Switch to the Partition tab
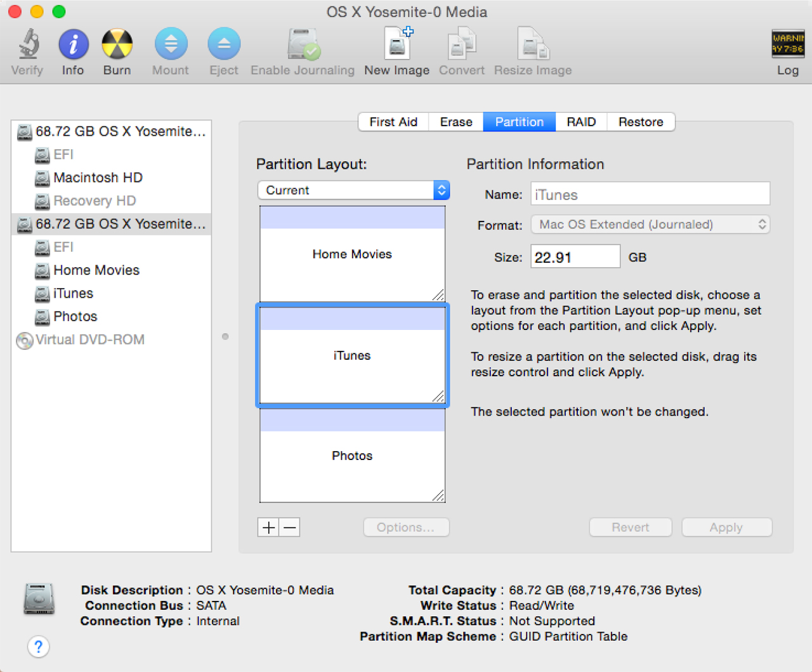 [x=520, y=122]
